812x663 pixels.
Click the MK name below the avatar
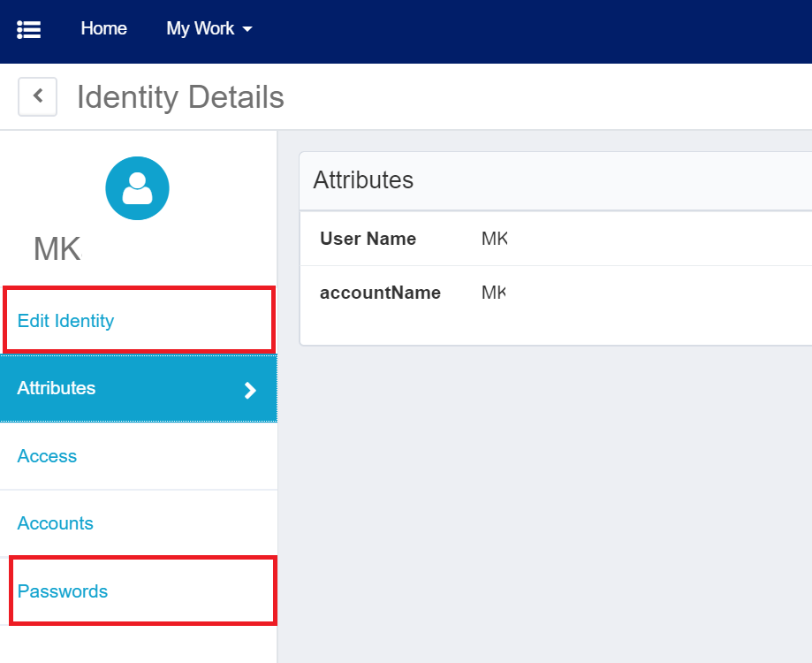pyautogui.click(x=57, y=249)
